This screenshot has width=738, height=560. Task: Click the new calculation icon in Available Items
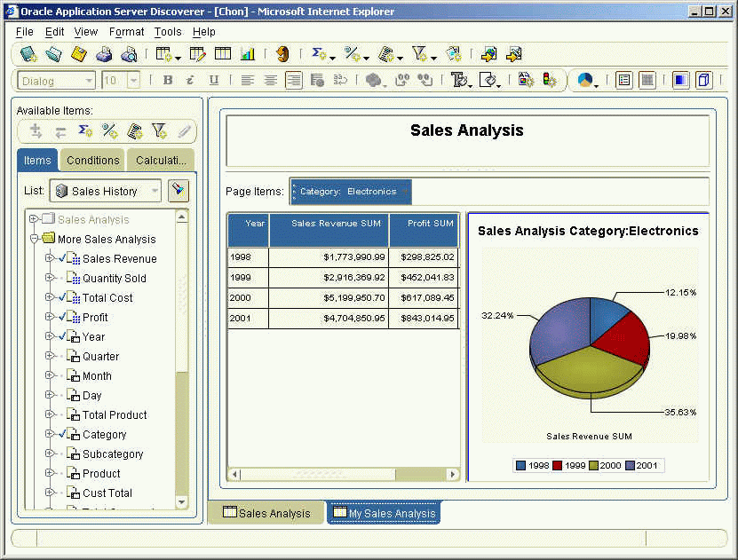[135, 131]
